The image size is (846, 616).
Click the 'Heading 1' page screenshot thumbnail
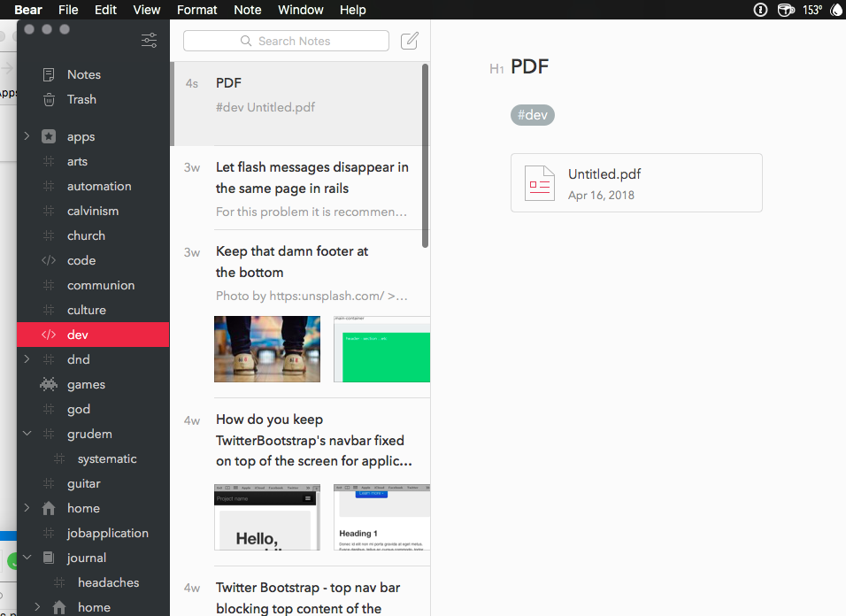[382, 517]
